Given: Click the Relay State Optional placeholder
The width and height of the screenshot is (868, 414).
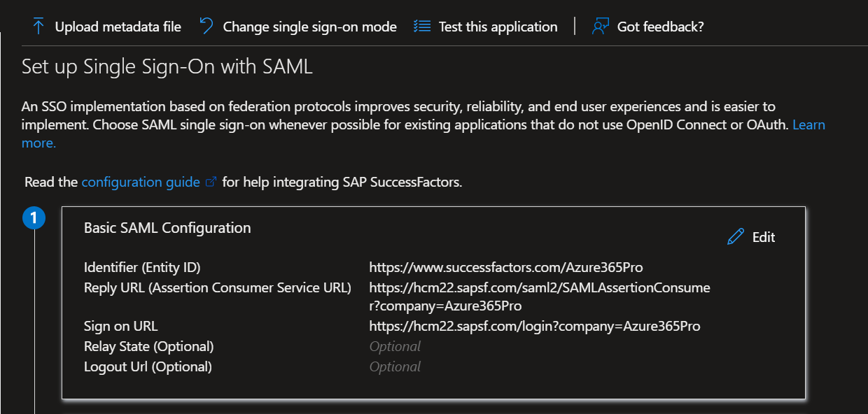Looking at the screenshot, I should [x=395, y=346].
